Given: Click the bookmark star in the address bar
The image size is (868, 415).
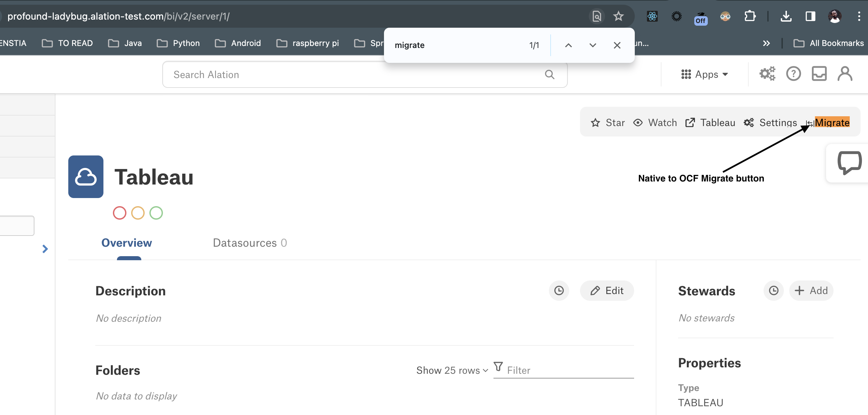Looking at the screenshot, I should [619, 16].
